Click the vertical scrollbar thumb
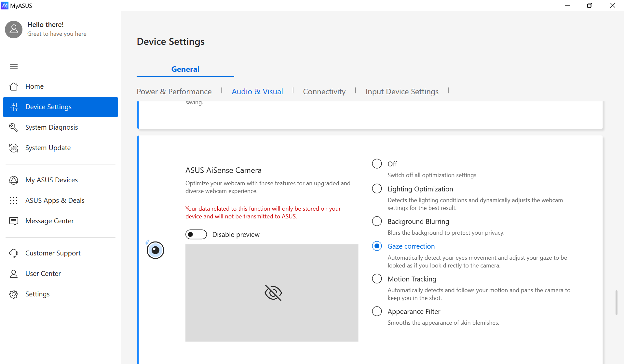 click(x=616, y=302)
